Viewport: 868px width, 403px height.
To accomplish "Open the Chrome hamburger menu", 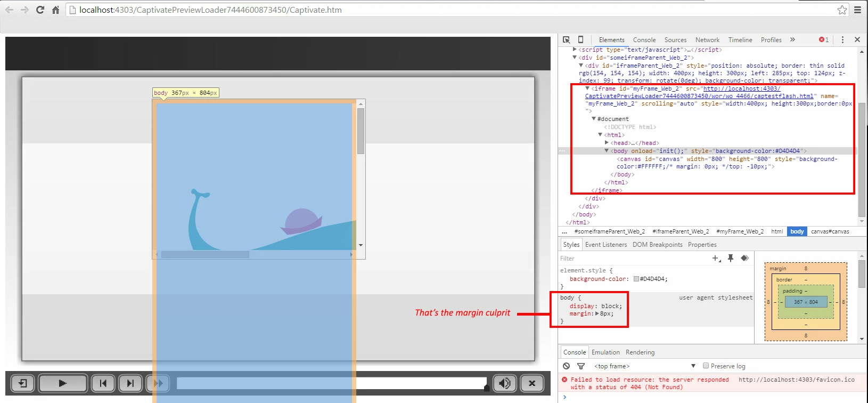I will coord(857,10).
